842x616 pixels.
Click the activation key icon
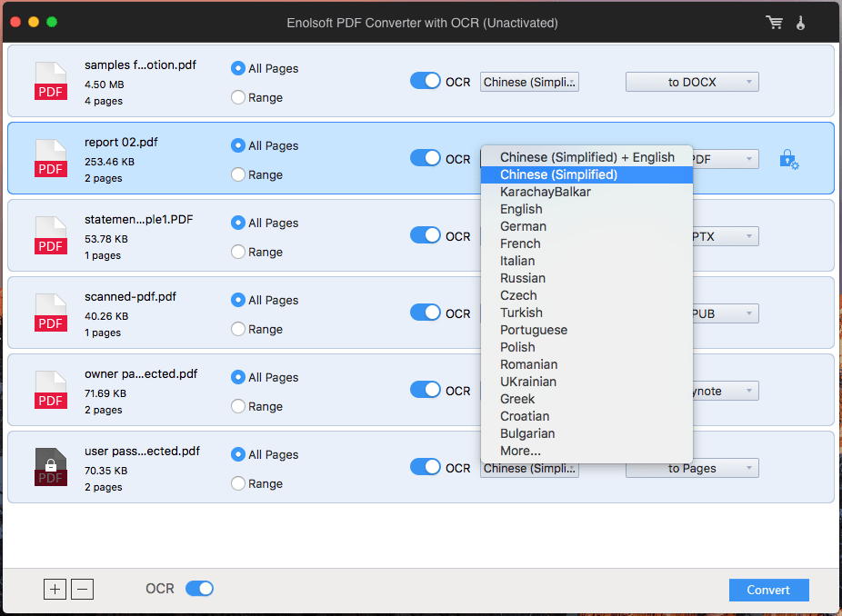(801, 23)
